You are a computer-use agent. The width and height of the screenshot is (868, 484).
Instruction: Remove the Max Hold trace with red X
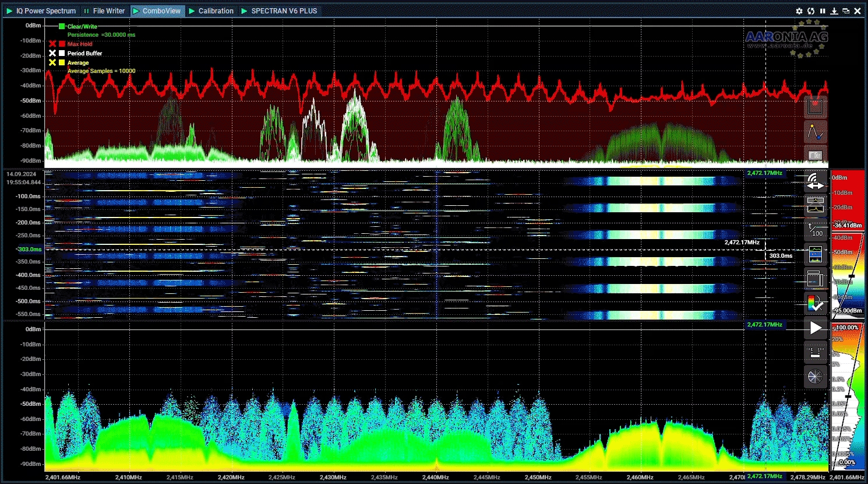(52, 44)
